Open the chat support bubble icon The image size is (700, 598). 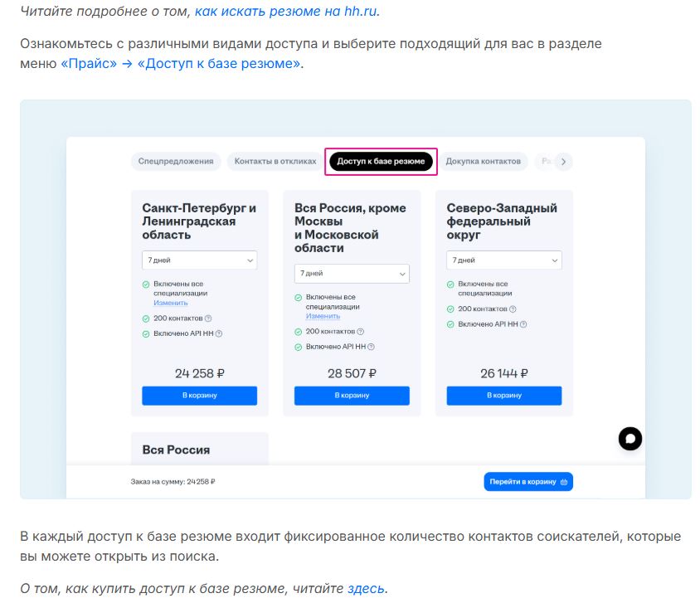point(630,439)
